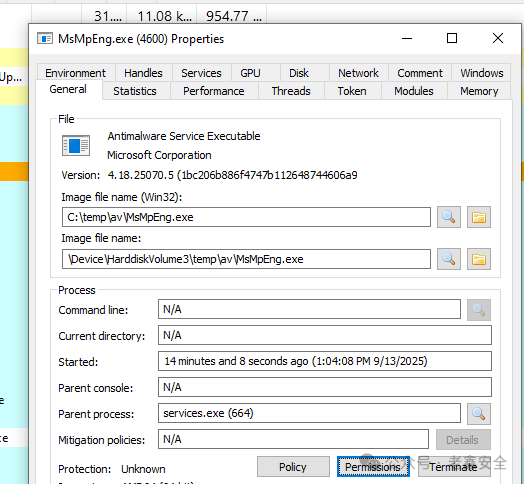Viewport: 524px width, 484px height.
Task: Click the properties window title bar icon
Action: tap(45, 38)
